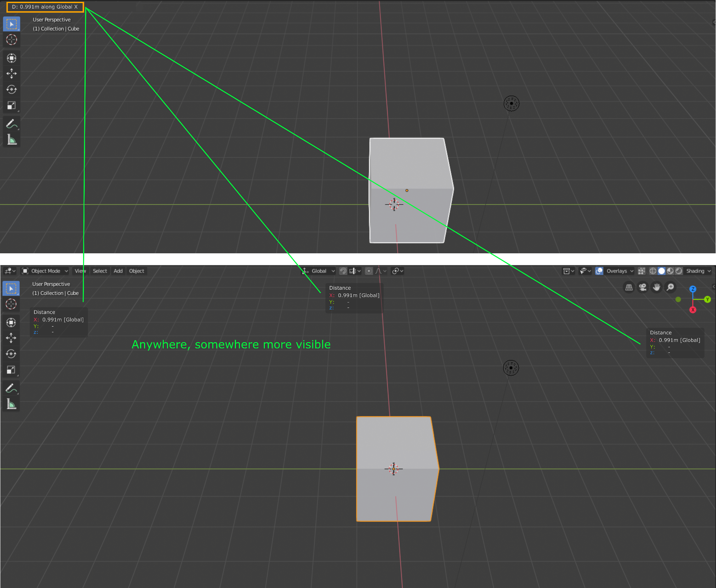Toggle camera view with the camera gizmo
716x588 pixels.
coord(642,288)
